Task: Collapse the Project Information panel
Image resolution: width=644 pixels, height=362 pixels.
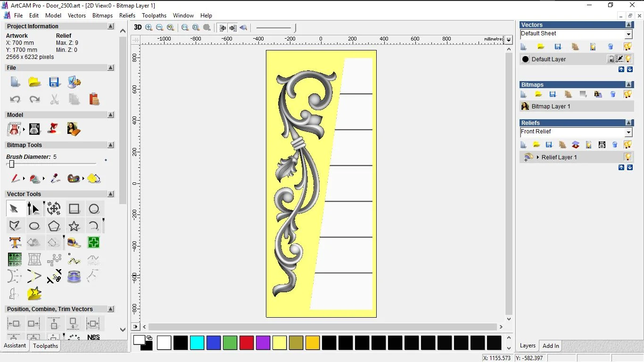Action: (111, 26)
